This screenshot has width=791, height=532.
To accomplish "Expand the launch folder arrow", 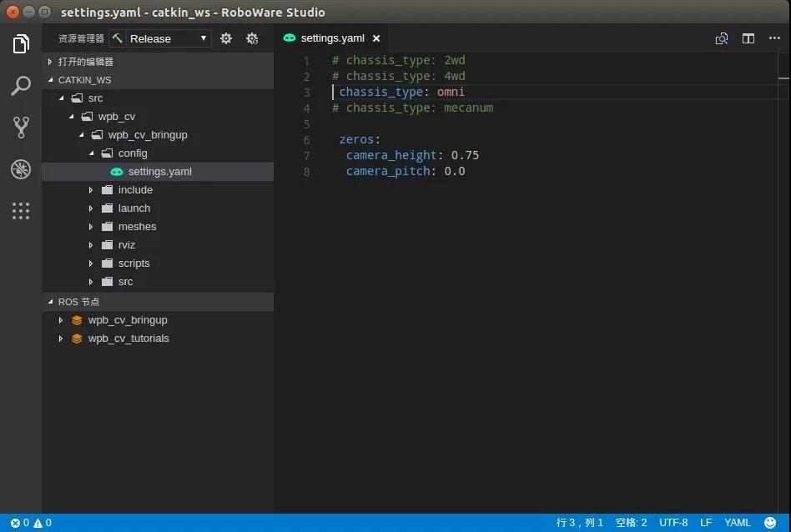I will click(91, 208).
